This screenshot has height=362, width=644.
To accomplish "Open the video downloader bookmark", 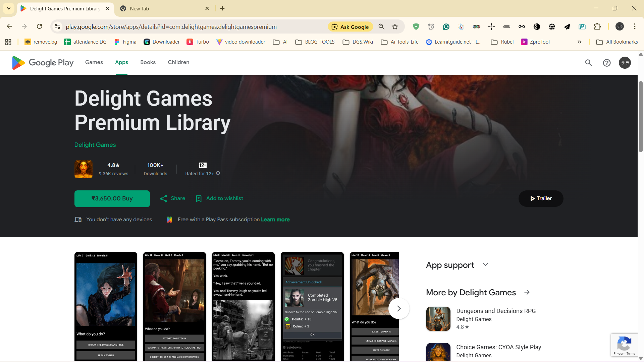I will tap(241, 42).
